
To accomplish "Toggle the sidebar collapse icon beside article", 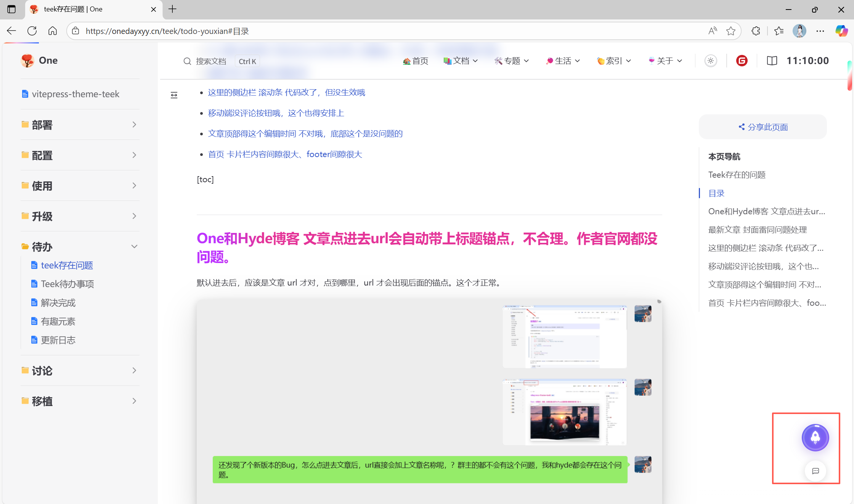I will [x=174, y=95].
